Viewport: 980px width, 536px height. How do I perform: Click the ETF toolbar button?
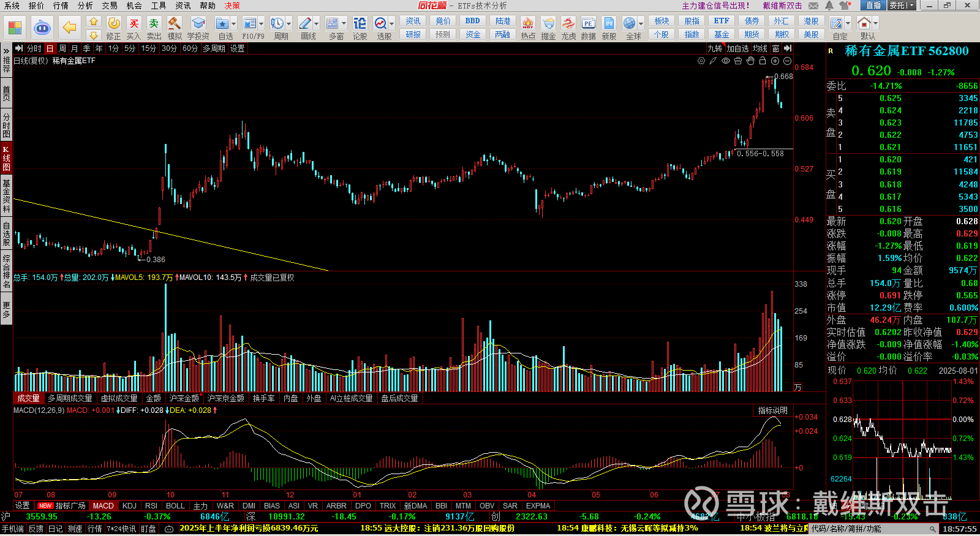[x=722, y=21]
